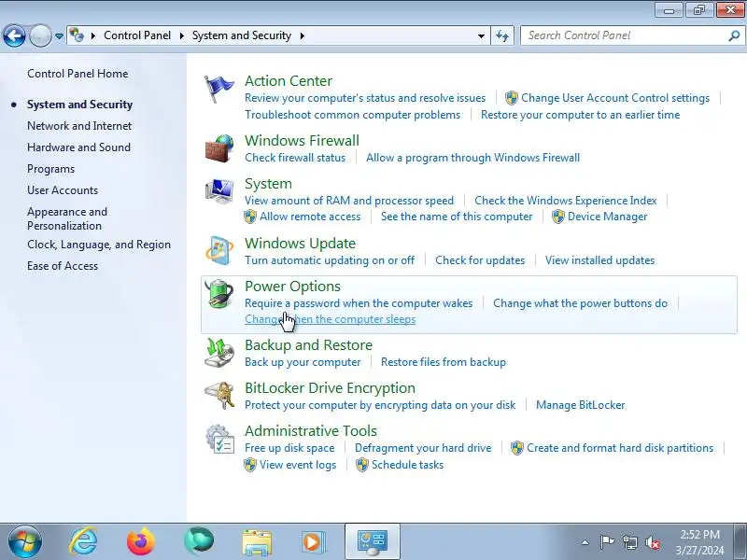Viewport: 747px width, 560px height.
Task: Click Troubleshoot common computer problems
Action: (x=353, y=115)
